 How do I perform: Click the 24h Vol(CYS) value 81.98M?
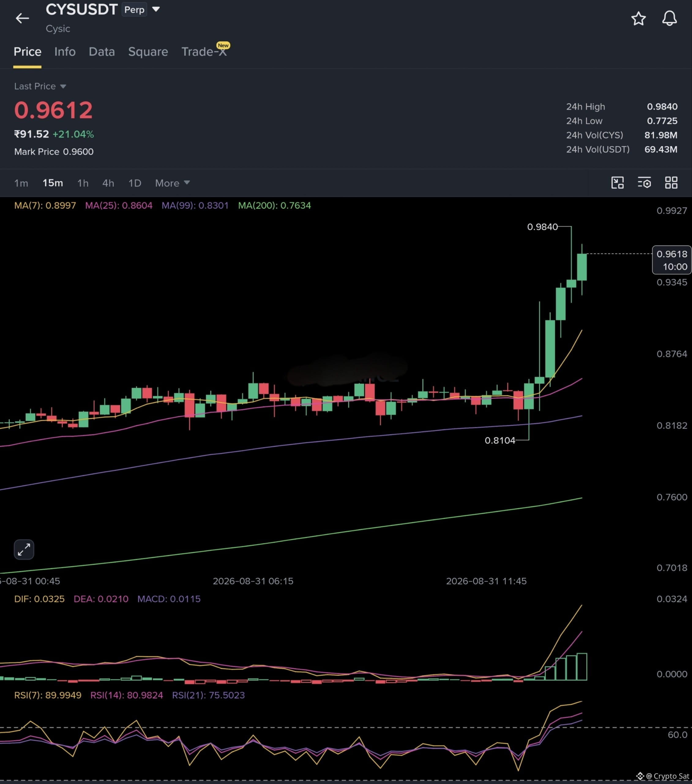tap(660, 135)
